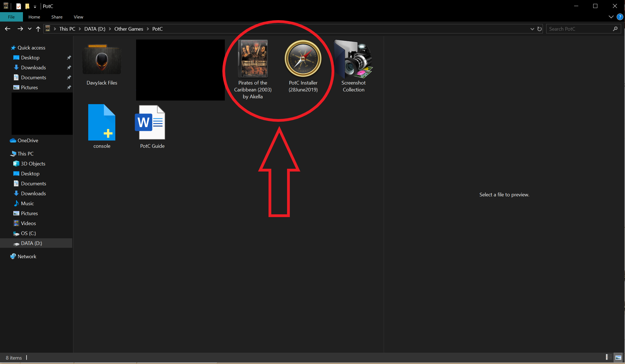
Task: Open pinned Downloads under Quick access
Action: coord(33,67)
